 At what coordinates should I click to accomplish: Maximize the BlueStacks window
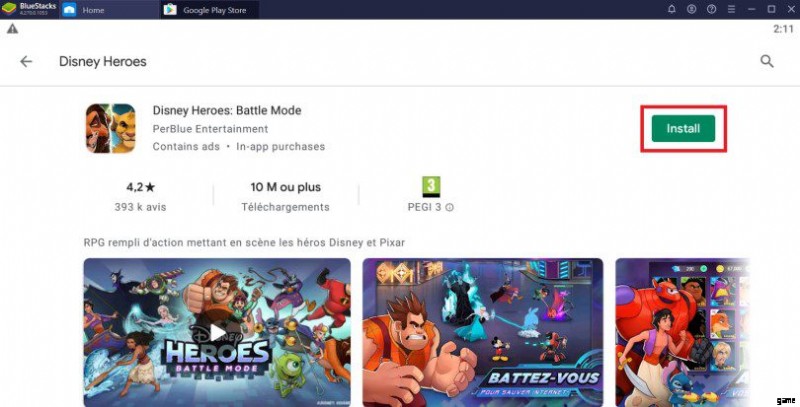click(x=768, y=10)
